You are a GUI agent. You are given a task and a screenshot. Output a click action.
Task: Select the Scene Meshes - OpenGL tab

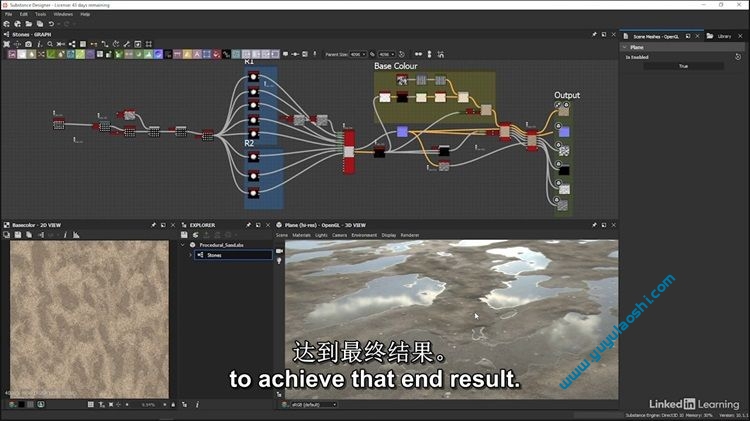655,36
